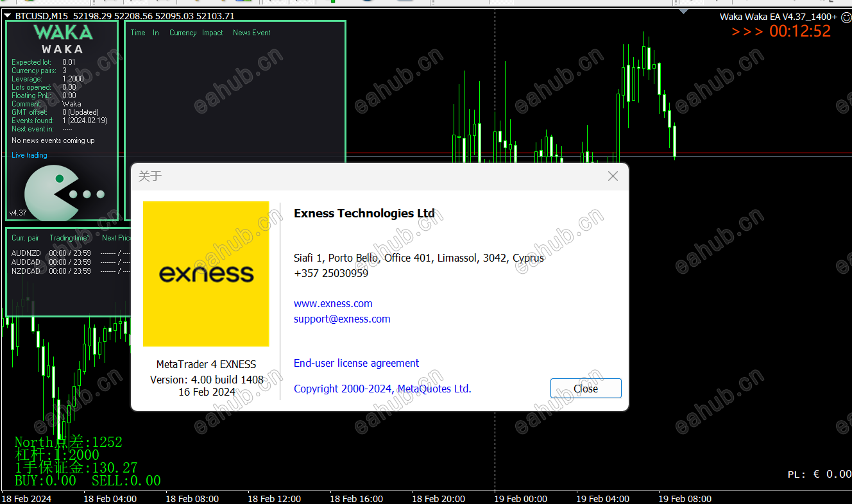Click the "Live trading" status text

click(30, 155)
